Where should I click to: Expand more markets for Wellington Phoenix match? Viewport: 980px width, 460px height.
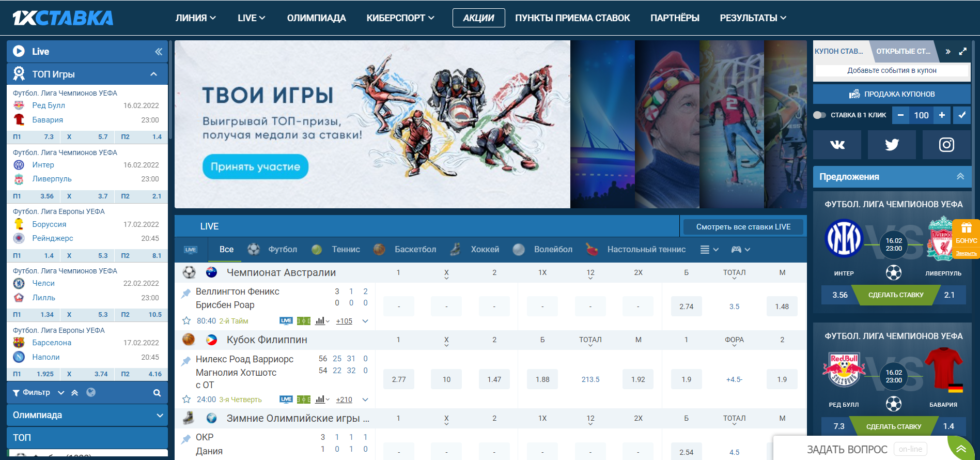365,321
